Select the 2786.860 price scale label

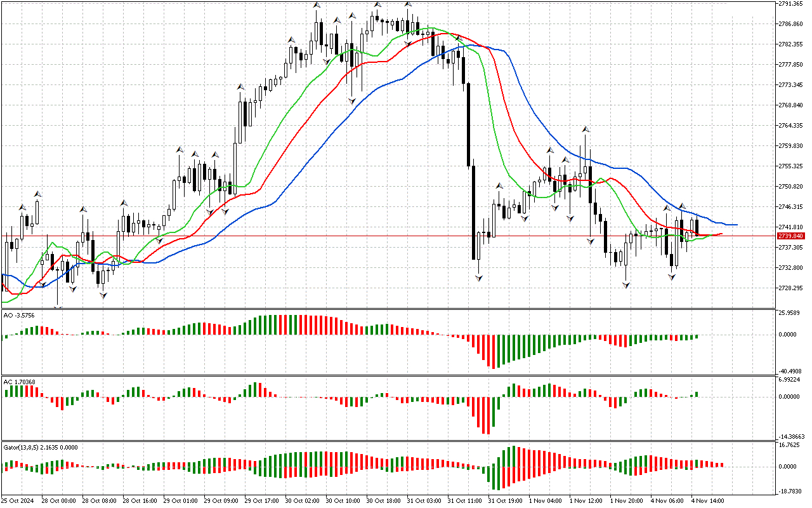[x=790, y=24]
